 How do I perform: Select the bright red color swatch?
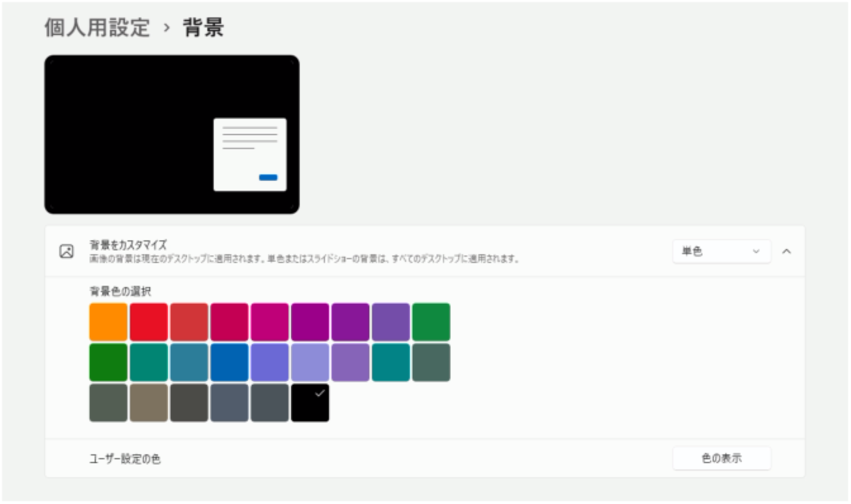click(x=148, y=321)
